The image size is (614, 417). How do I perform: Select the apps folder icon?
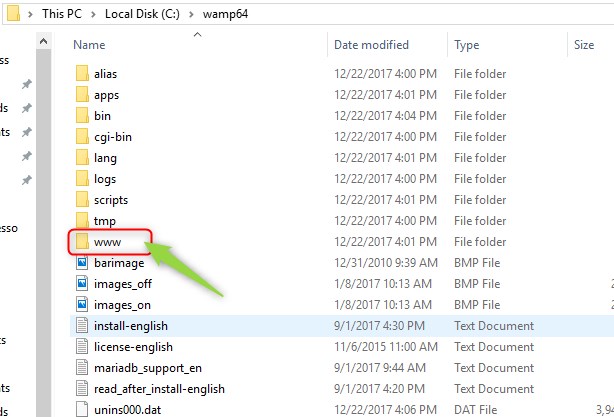tap(82, 94)
